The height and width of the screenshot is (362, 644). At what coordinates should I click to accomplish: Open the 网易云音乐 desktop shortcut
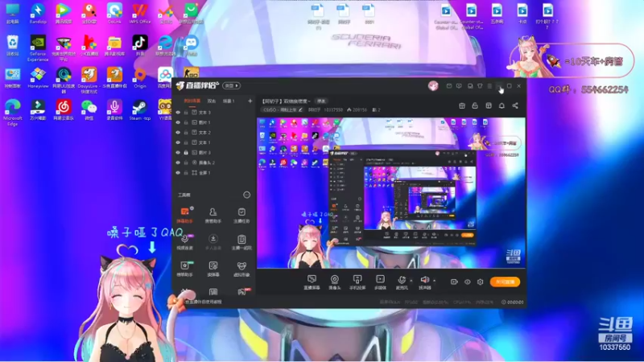[64, 110]
